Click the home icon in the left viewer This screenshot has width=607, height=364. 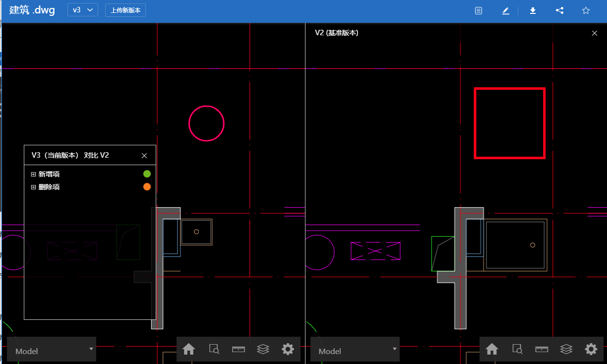pyautogui.click(x=188, y=349)
